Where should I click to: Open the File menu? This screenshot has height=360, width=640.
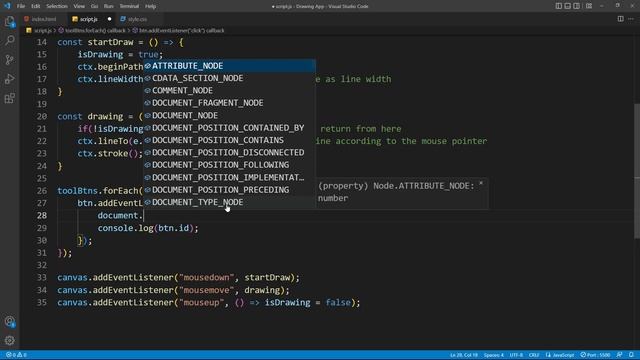(21, 6)
